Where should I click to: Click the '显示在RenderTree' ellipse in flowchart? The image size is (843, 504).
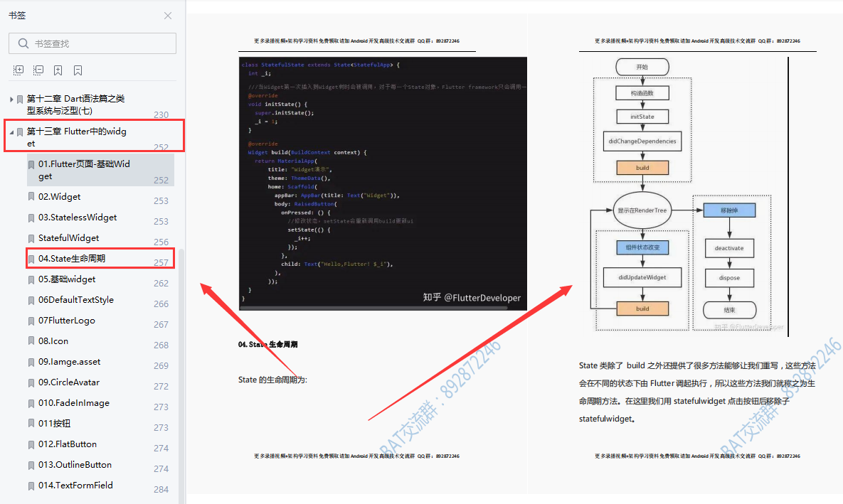[x=642, y=210]
